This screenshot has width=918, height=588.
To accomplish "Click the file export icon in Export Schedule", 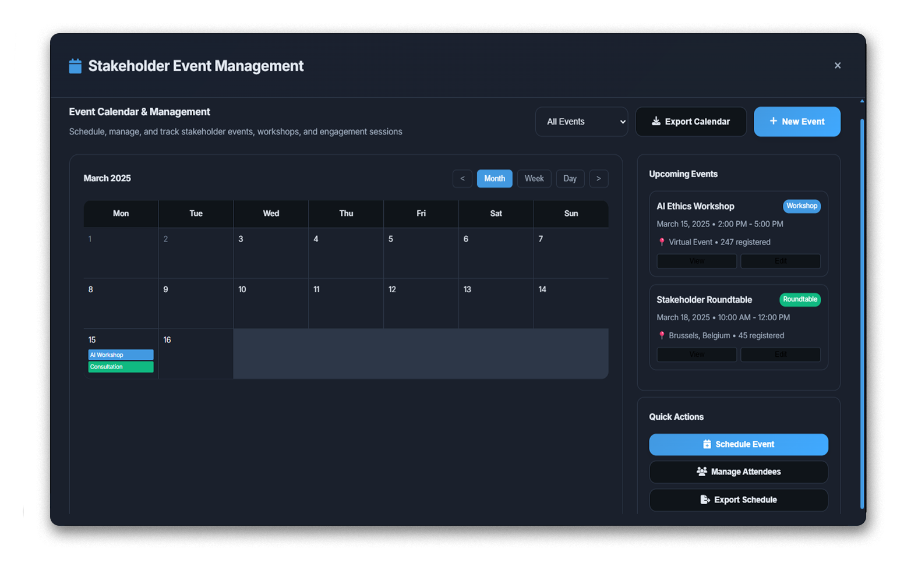I will coord(705,500).
